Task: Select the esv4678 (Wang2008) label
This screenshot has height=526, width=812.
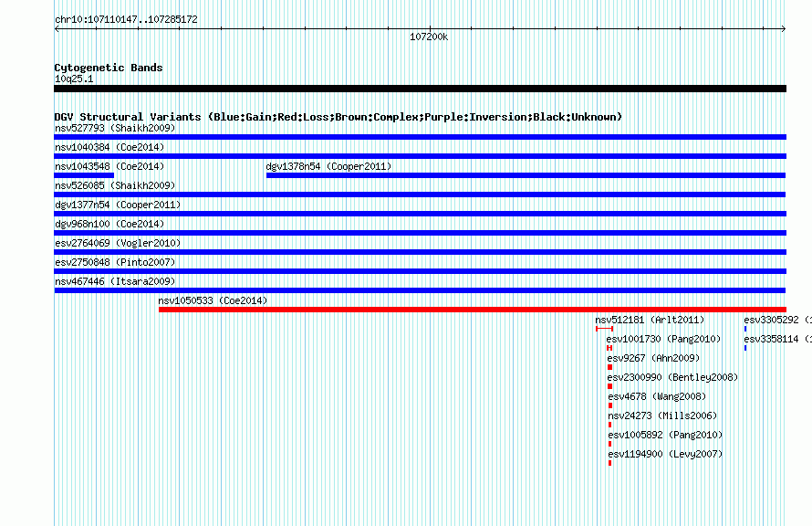Action: [657, 396]
